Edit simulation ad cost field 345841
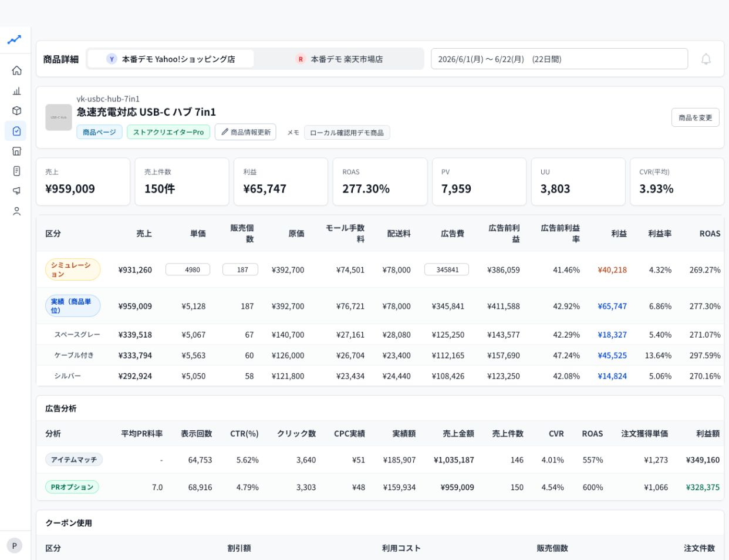Image resolution: width=729 pixels, height=560 pixels. coord(447,269)
